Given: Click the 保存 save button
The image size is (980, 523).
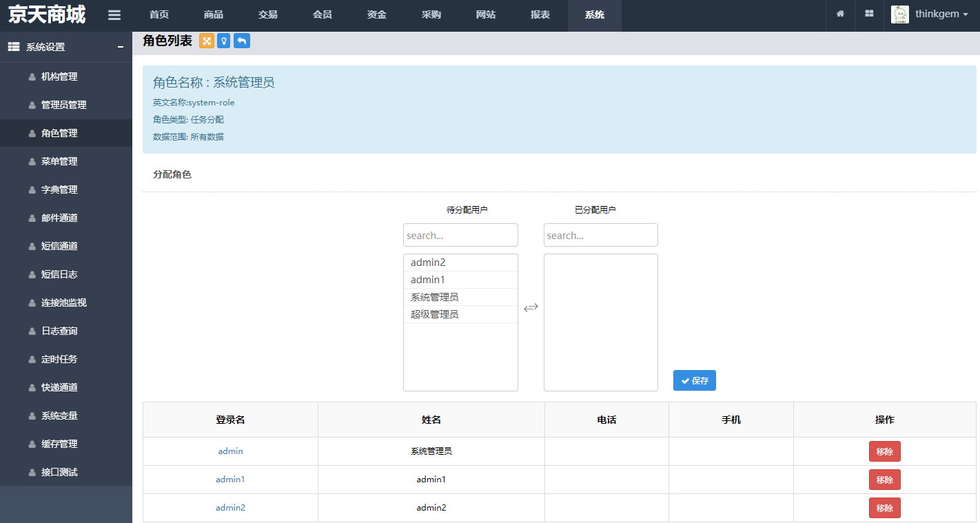Looking at the screenshot, I should (x=695, y=380).
